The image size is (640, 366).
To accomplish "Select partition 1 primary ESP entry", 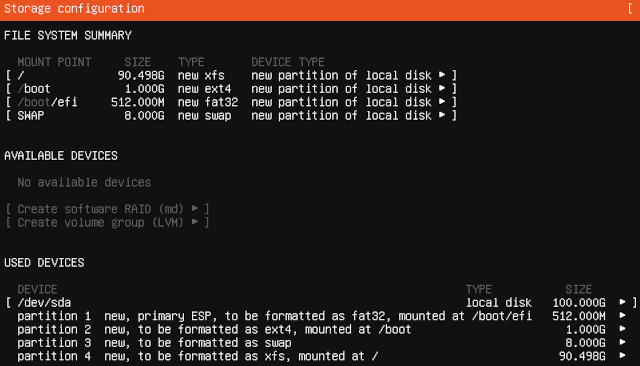I will [x=321, y=316].
